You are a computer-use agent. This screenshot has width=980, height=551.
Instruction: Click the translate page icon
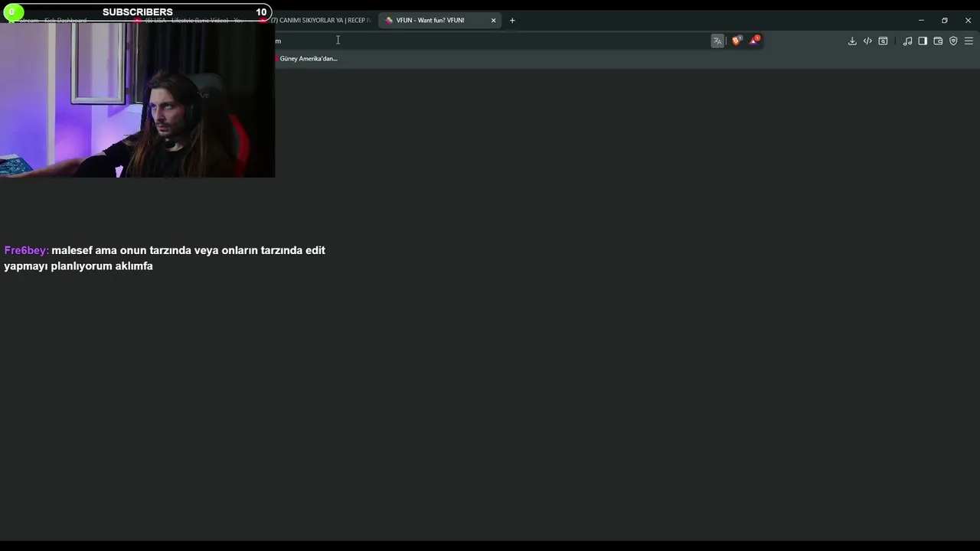717,41
